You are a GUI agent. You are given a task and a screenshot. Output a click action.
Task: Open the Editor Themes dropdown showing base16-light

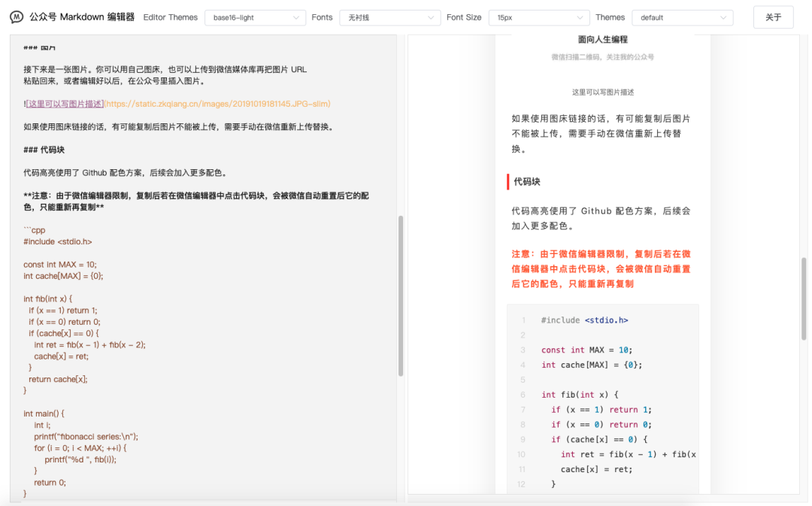(255, 17)
